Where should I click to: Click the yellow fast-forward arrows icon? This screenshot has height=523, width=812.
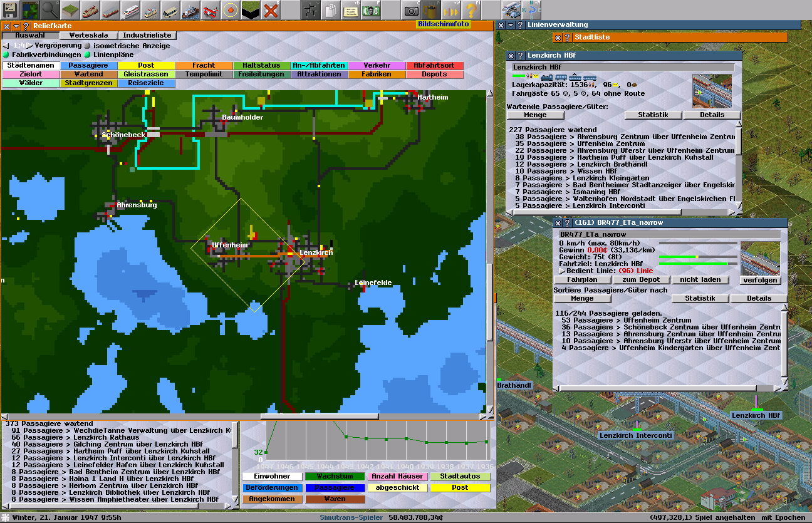(x=451, y=10)
